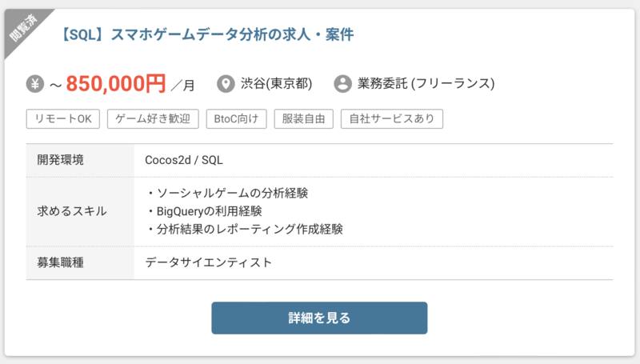Image resolution: width=640 pixels, height=364 pixels.
Task: Open the SQL スマホゲームデータ分析 job title
Action: pyautogui.click(x=206, y=34)
